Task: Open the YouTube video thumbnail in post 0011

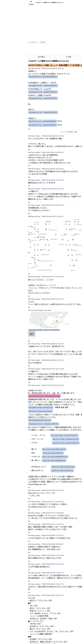Action: point(32,335)
